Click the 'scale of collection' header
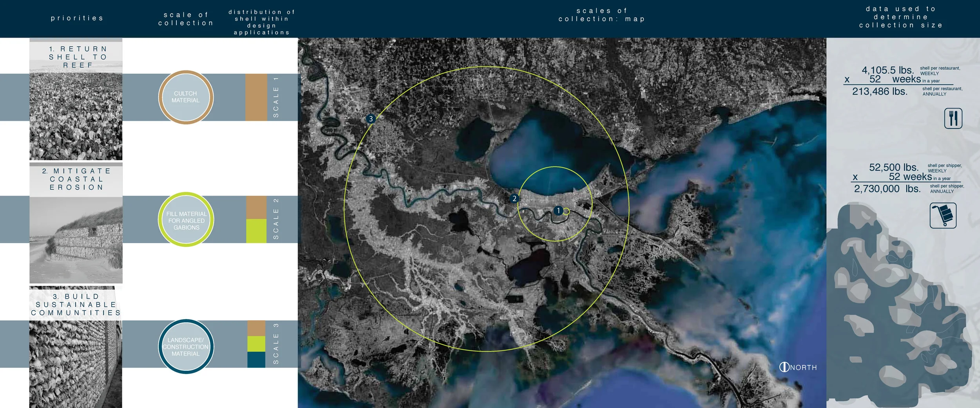 pyautogui.click(x=186, y=19)
